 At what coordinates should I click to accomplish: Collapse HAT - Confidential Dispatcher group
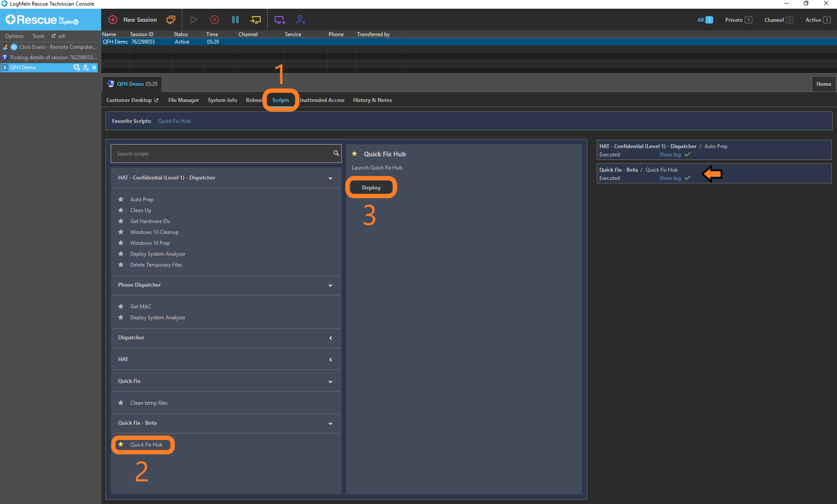[330, 178]
